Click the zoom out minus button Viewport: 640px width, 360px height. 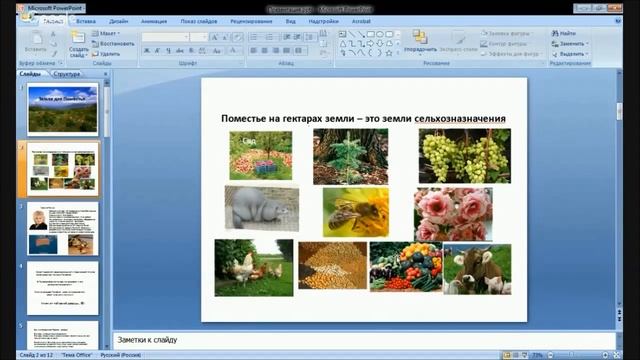(551, 356)
